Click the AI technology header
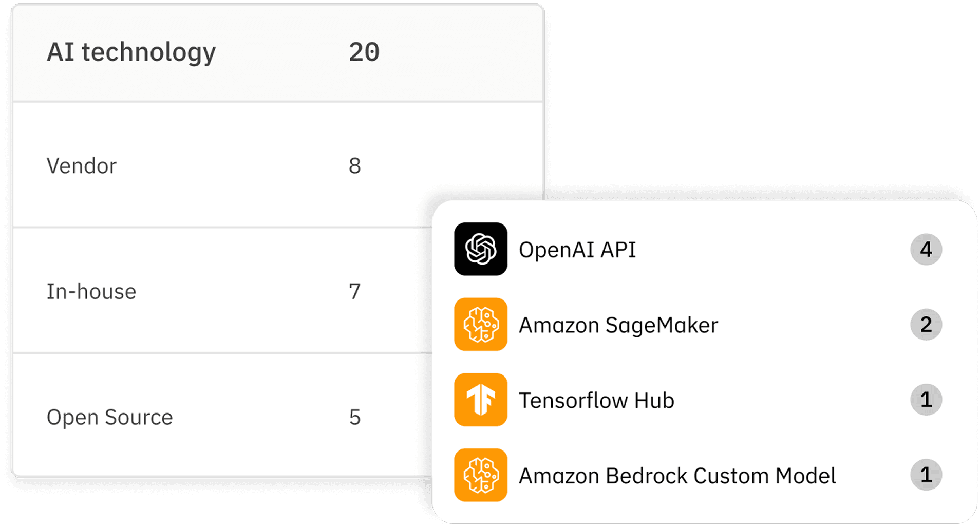Image resolution: width=980 pixels, height=526 pixels. coord(131,52)
